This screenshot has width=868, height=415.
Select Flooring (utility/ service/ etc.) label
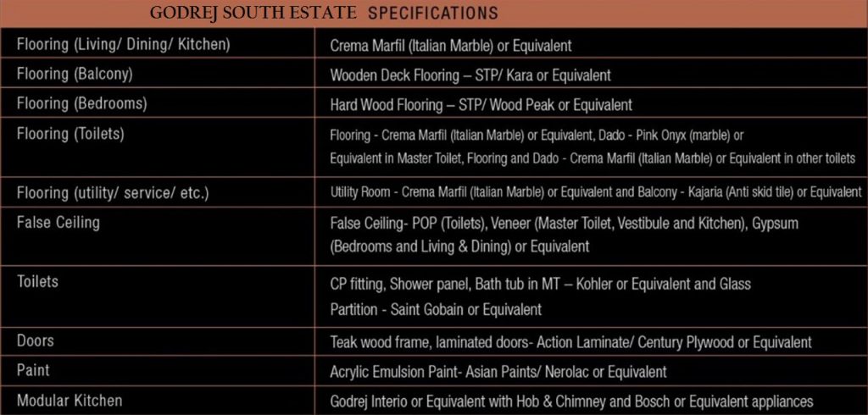113,194
